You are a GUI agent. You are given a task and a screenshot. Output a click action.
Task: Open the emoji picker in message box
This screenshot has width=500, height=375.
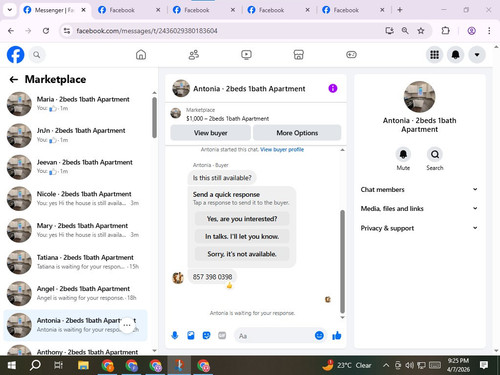tap(319, 335)
